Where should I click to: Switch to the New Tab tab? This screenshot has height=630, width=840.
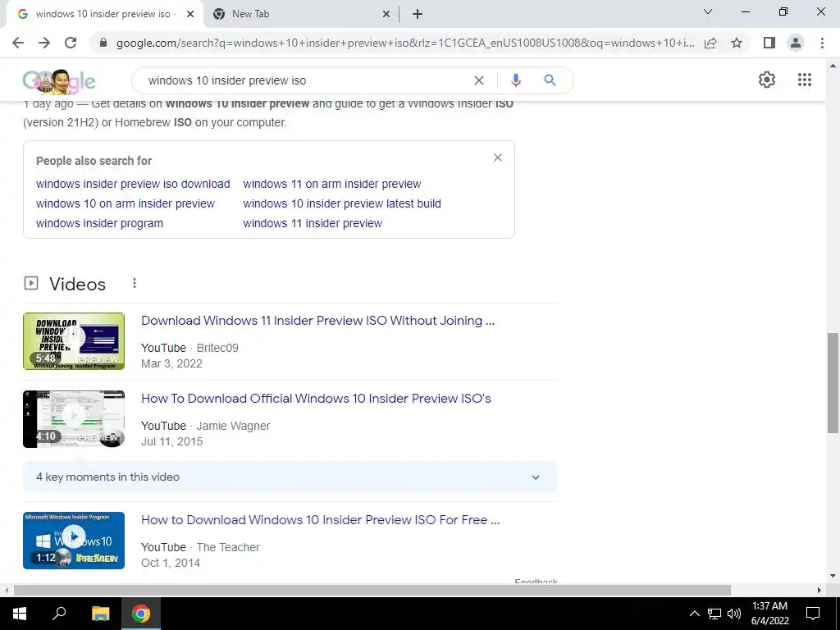coord(300,14)
